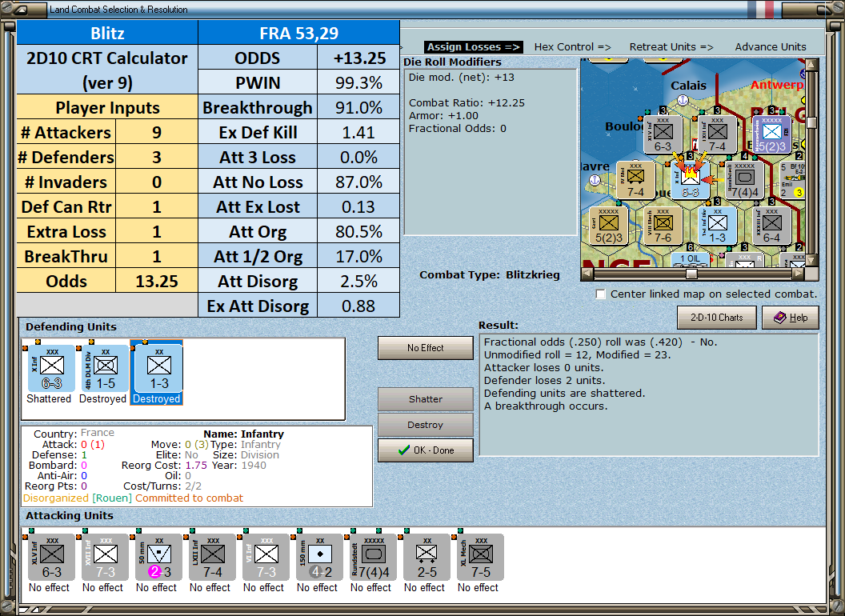Click the XIV Inf 6-3 counter on map

[x=663, y=134]
